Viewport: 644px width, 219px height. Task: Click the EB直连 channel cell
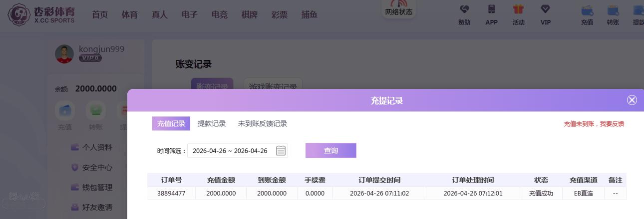click(x=584, y=193)
